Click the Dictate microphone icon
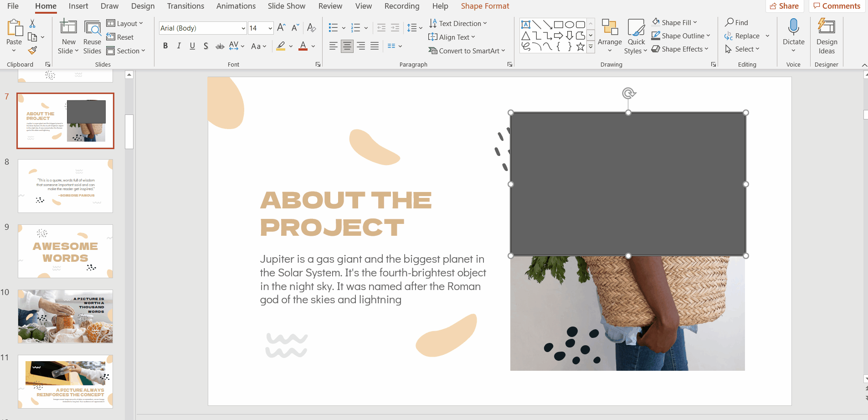 pyautogui.click(x=793, y=28)
